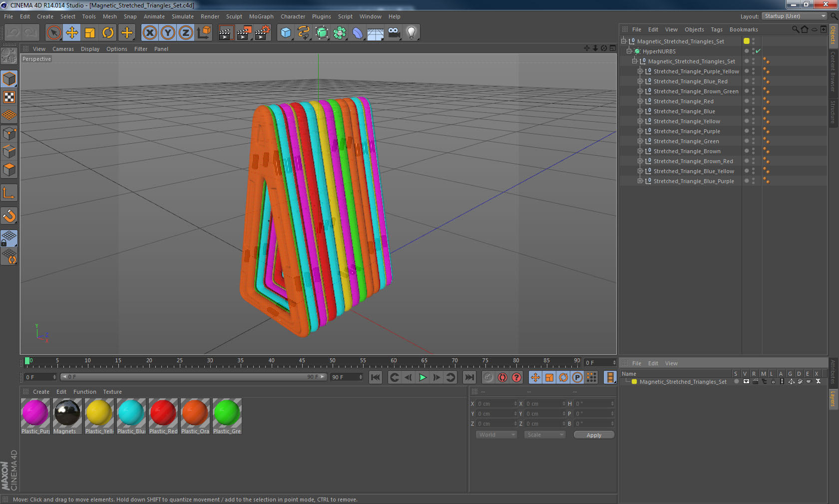Activate the Scale tool in toolbar

coord(90,33)
